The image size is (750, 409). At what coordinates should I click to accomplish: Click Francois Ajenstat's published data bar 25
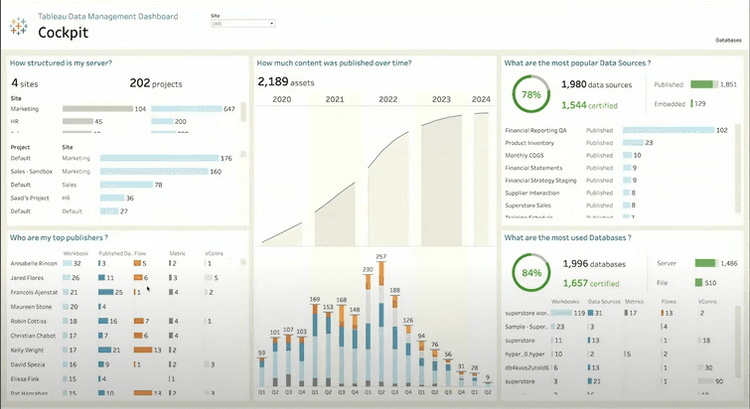106,292
